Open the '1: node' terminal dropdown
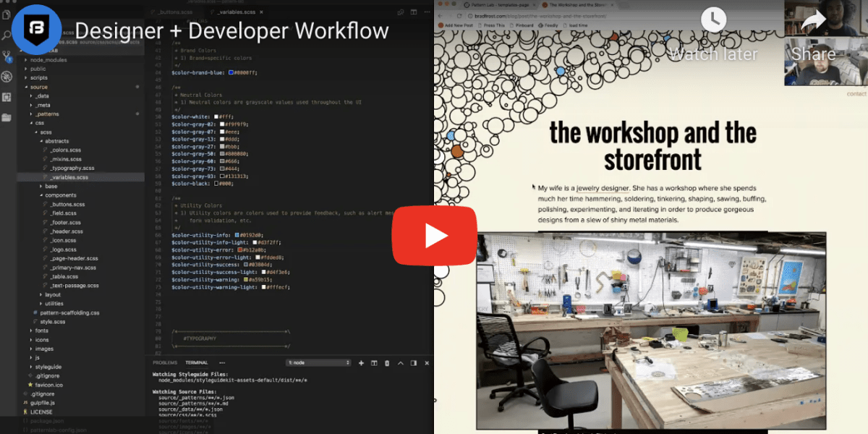868x434 pixels. pos(318,362)
